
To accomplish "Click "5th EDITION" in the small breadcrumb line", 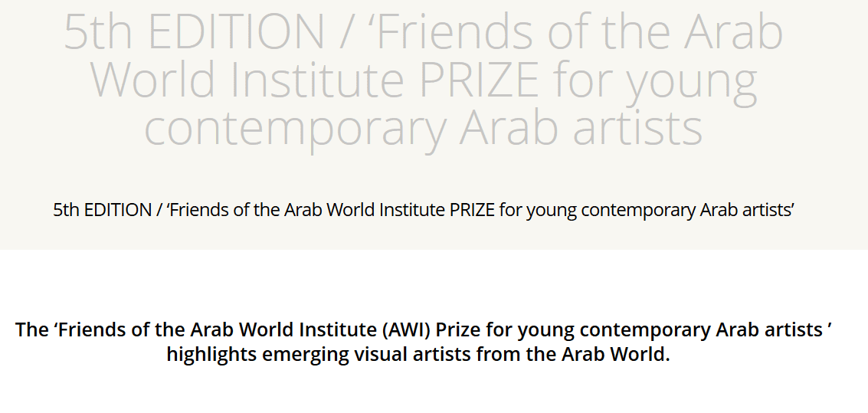I will (x=102, y=210).
